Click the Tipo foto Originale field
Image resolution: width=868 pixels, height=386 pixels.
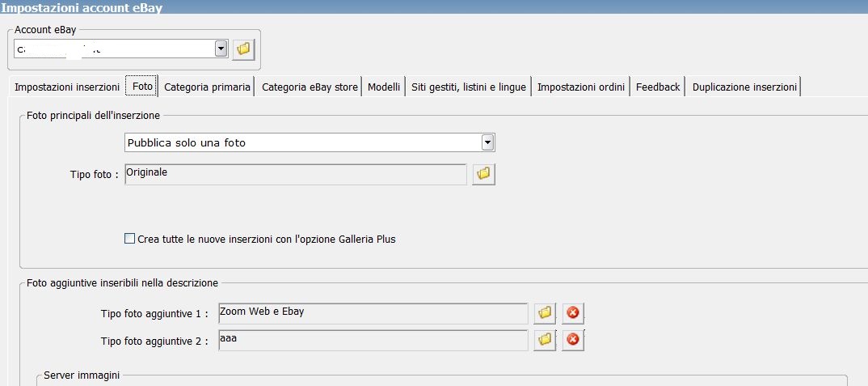click(295, 174)
